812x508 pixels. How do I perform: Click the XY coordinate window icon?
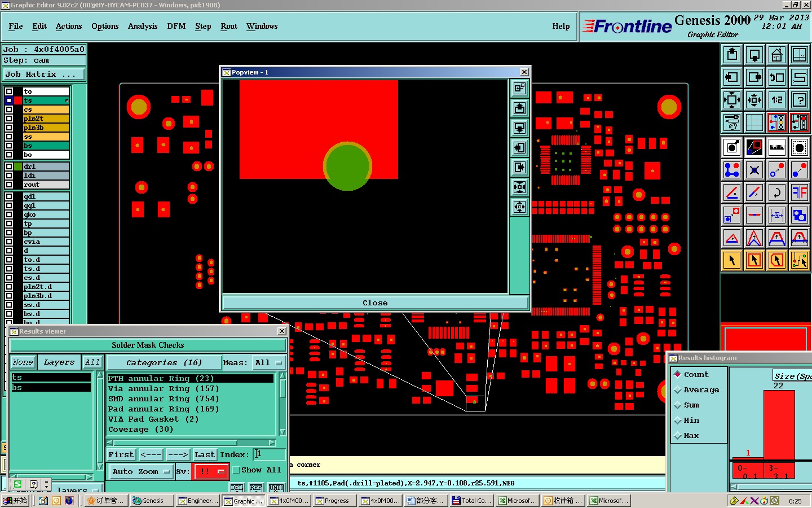click(x=800, y=55)
